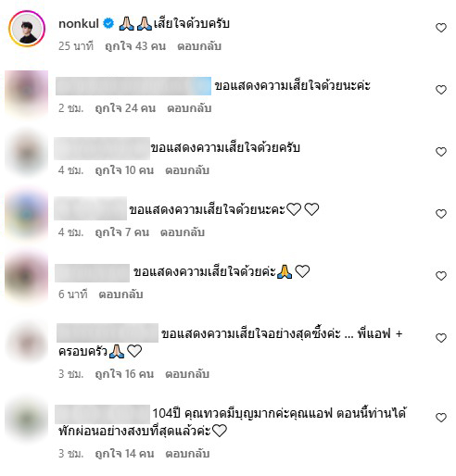Like the comment that has 7 likes

[441, 214]
